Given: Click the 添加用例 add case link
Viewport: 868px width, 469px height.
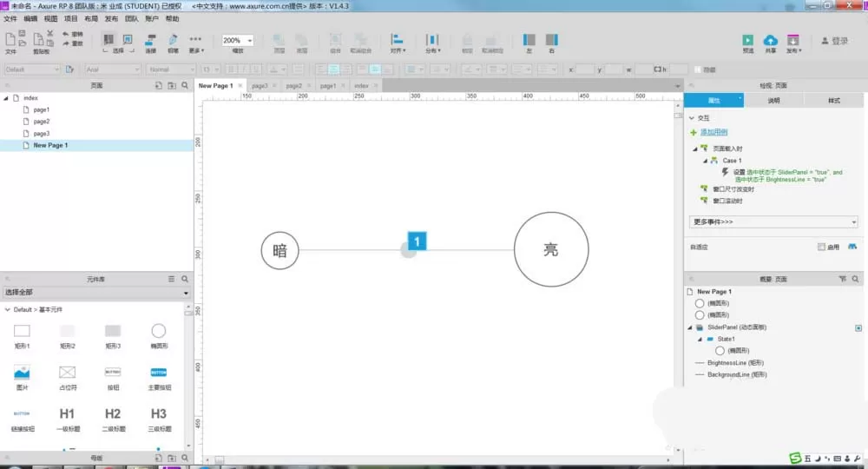Looking at the screenshot, I should (x=713, y=132).
